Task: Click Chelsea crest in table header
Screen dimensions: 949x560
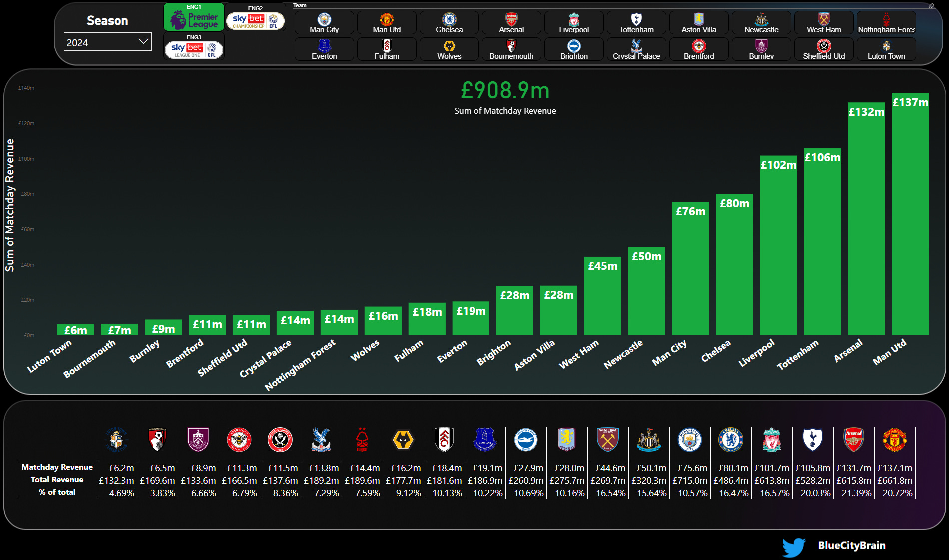Action: tap(731, 440)
